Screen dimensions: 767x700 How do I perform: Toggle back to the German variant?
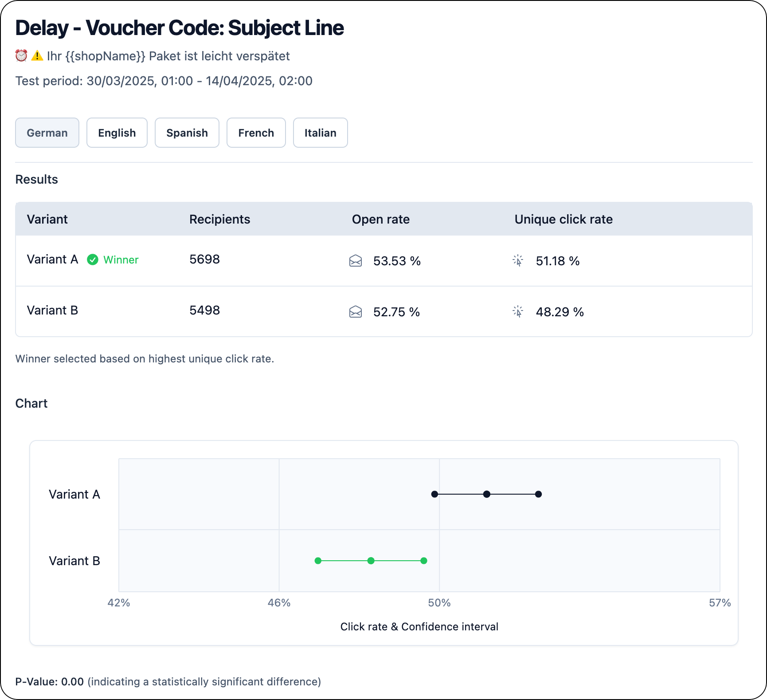point(47,133)
